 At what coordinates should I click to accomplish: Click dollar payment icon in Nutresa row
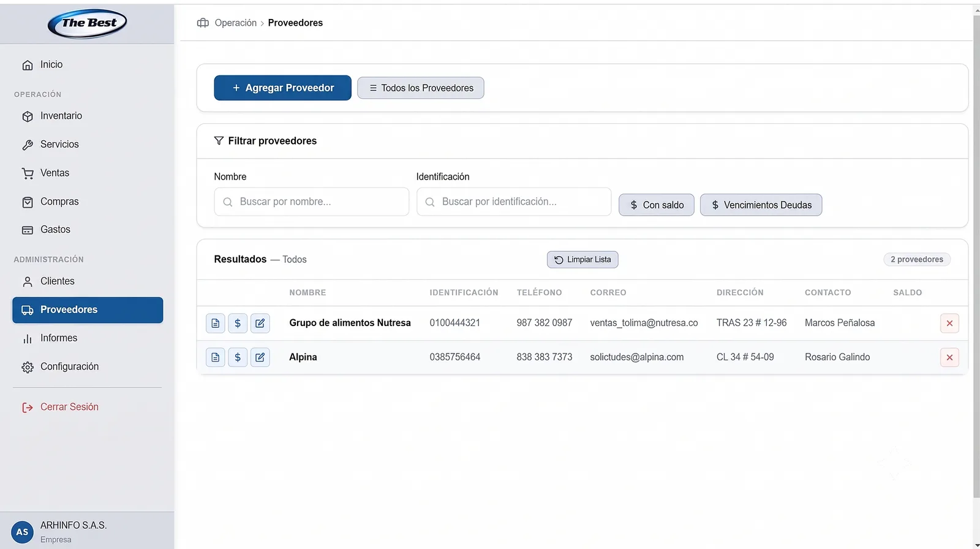238,323
